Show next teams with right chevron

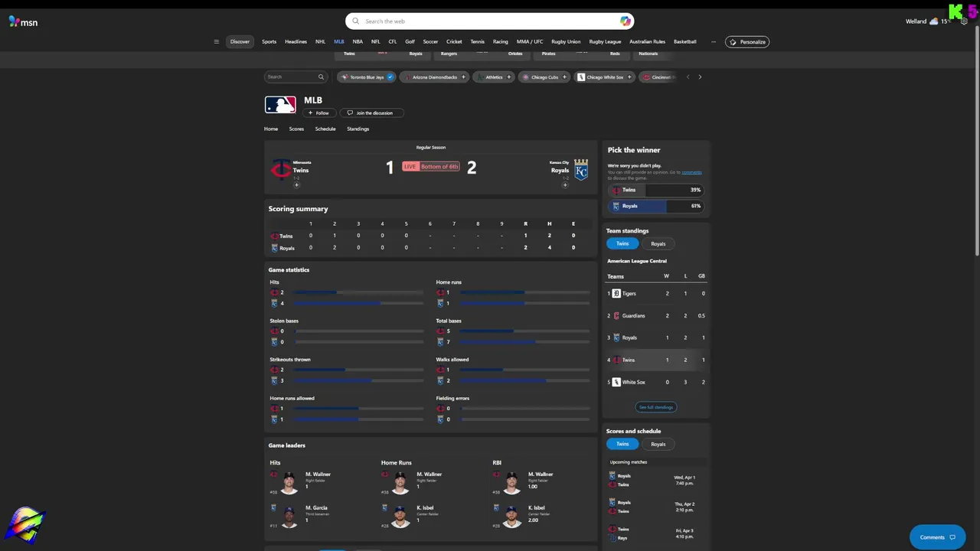coord(700,77)
